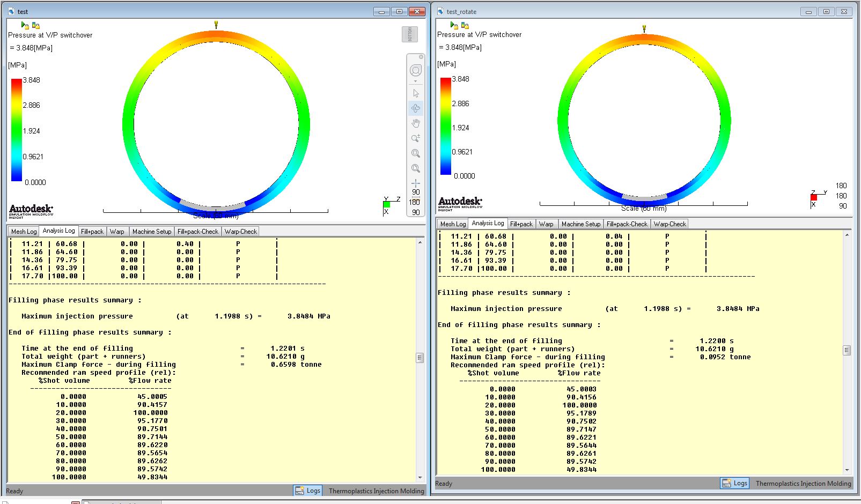Click the center point crosshair tool
861x504 pixels.
416,183
